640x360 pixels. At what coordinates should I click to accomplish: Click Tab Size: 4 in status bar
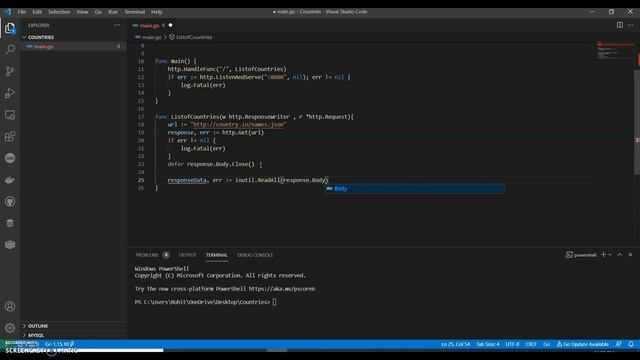pos(488,344)
